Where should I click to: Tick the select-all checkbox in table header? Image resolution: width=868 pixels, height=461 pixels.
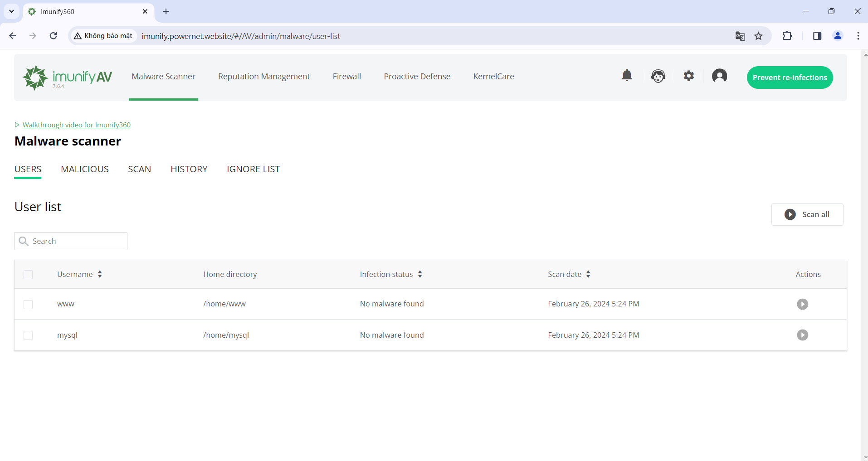point(28,275)
